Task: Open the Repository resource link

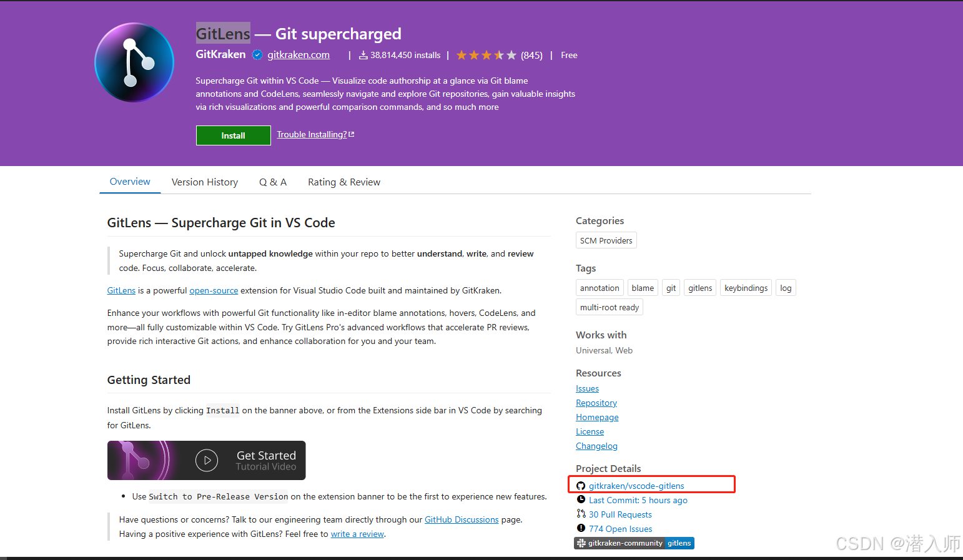Action: (596, 403)
